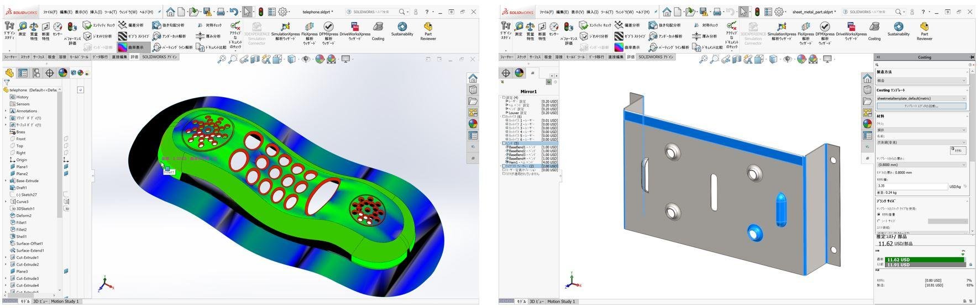Open the File menu in the telephone window
The width and height of the screenshot is (980, 308).
click(50, 12)
